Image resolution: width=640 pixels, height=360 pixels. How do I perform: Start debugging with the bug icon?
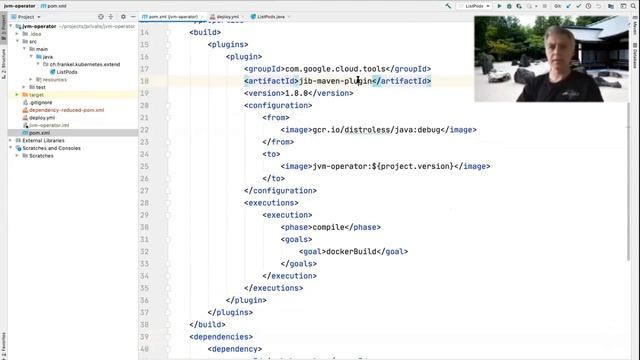[x=509, y=6]
